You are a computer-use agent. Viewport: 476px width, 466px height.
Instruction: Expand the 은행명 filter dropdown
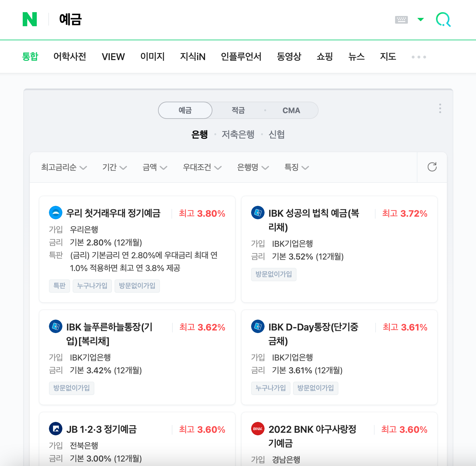(x=253, y=167)
